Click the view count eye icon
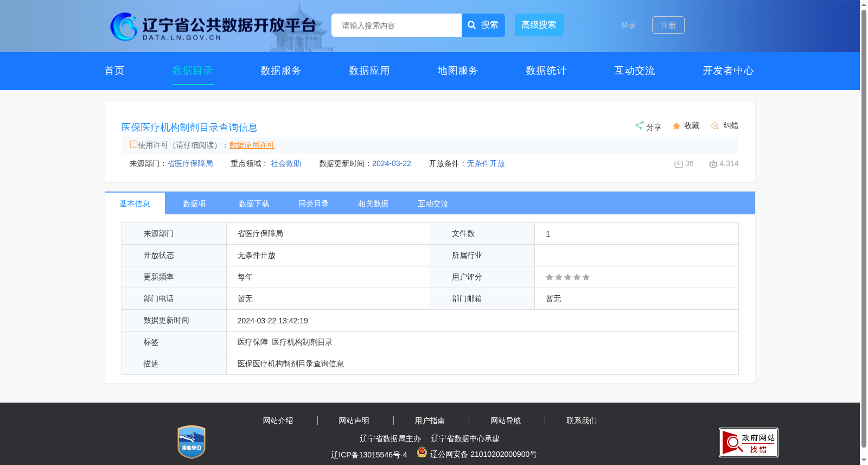 coord(713,164)
